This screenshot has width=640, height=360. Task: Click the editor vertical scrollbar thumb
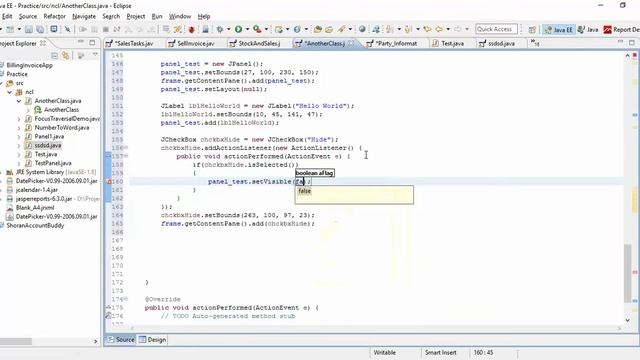click(x=628, y=273)
